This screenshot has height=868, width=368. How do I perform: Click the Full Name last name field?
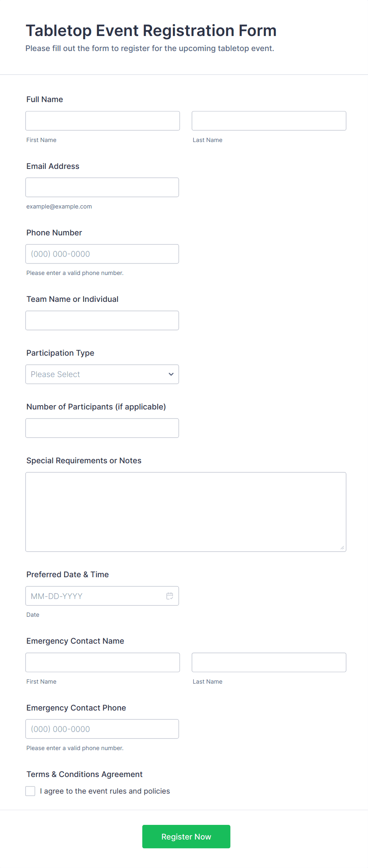click(269, 121)
